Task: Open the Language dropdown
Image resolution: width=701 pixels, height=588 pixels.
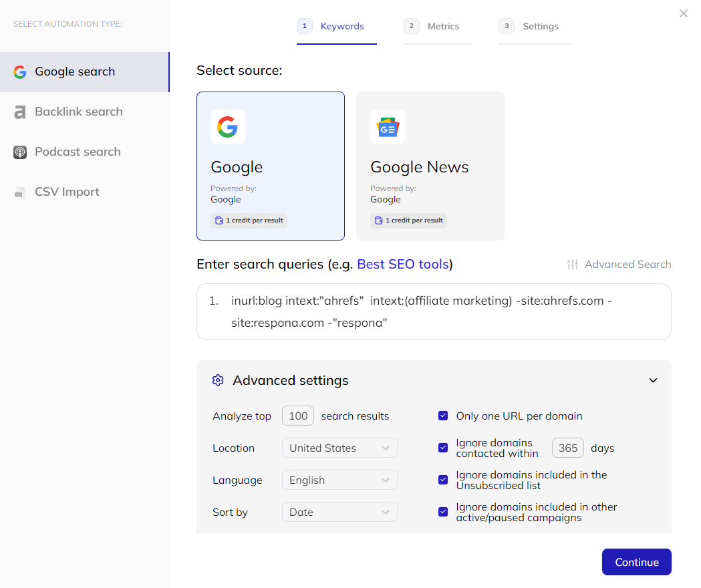Action: coord(339,480)
